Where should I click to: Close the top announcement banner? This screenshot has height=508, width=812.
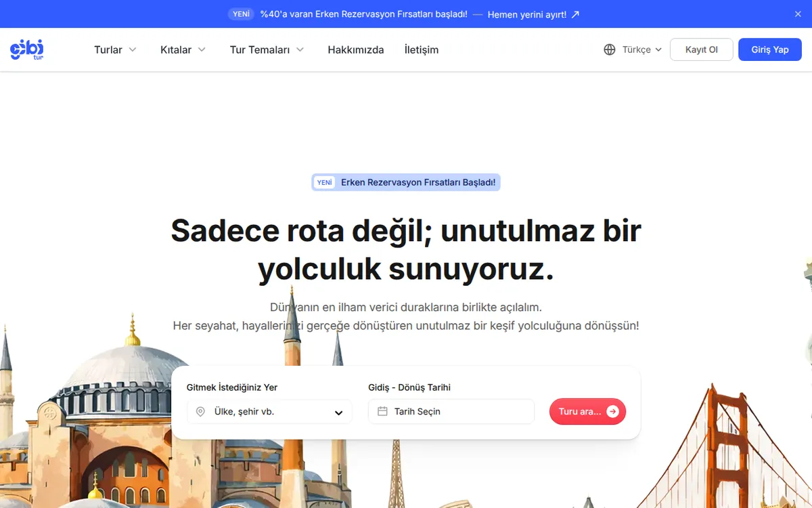tap(798, 14)
